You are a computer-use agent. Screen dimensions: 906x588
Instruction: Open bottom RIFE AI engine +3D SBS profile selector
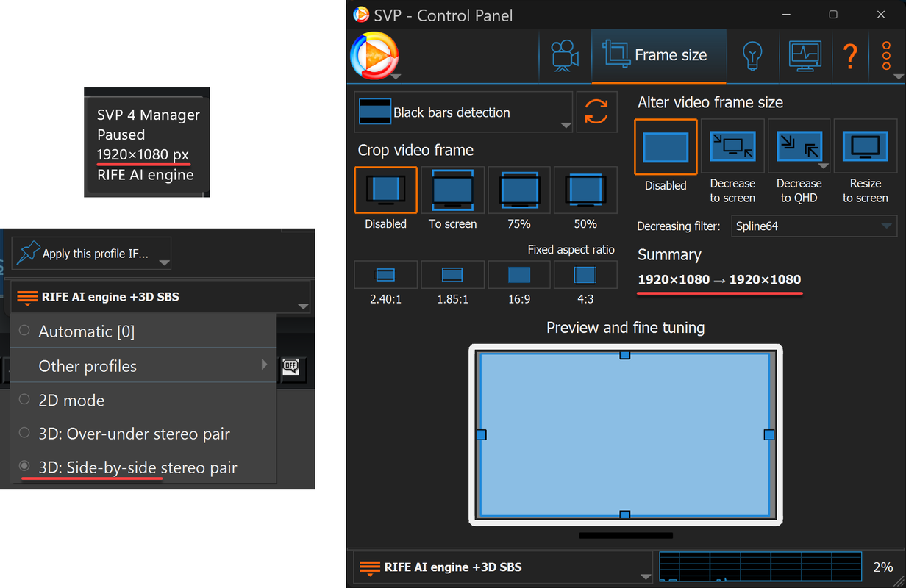[503, 567]
